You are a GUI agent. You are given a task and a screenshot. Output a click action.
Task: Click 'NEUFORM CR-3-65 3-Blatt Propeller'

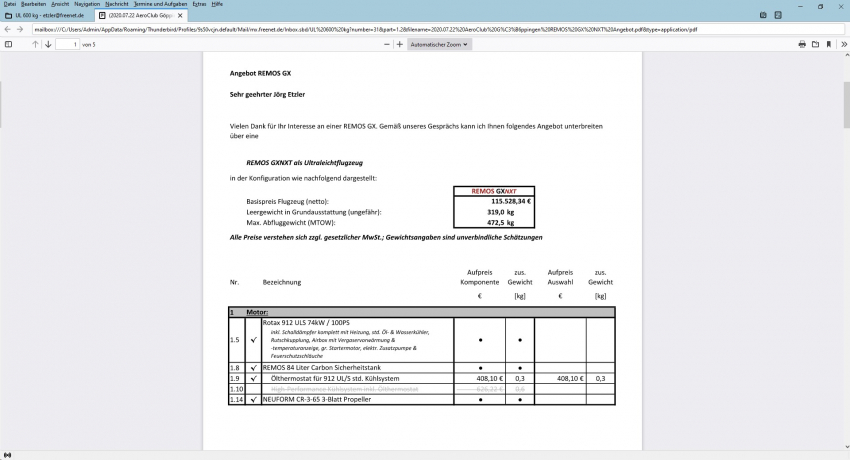[x=317, y=399]
